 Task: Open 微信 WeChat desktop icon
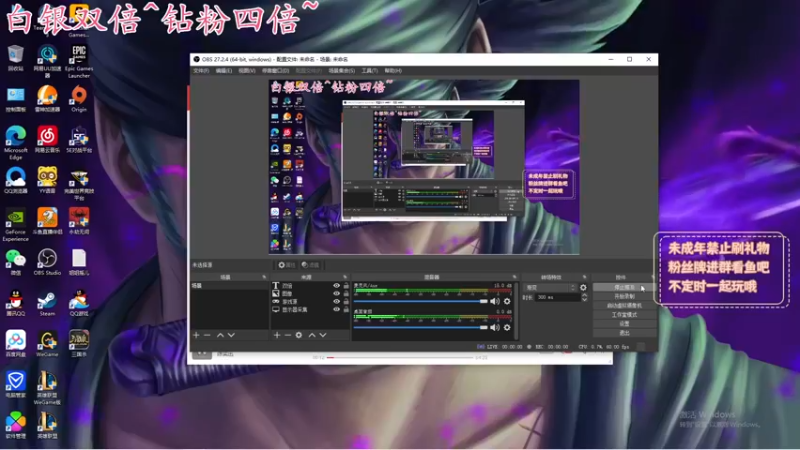(15, 262)
